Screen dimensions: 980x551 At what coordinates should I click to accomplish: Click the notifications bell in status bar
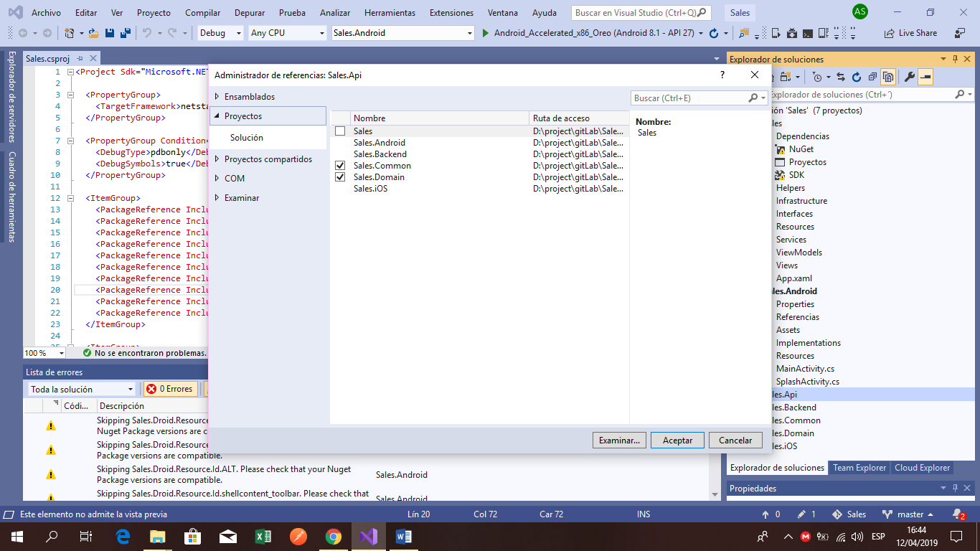pos(957,514)
